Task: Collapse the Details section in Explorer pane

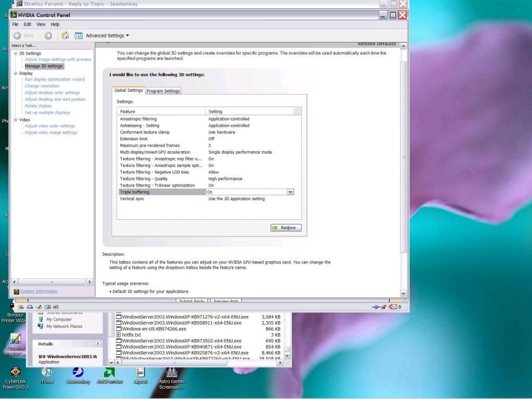Action: [98, 344]
